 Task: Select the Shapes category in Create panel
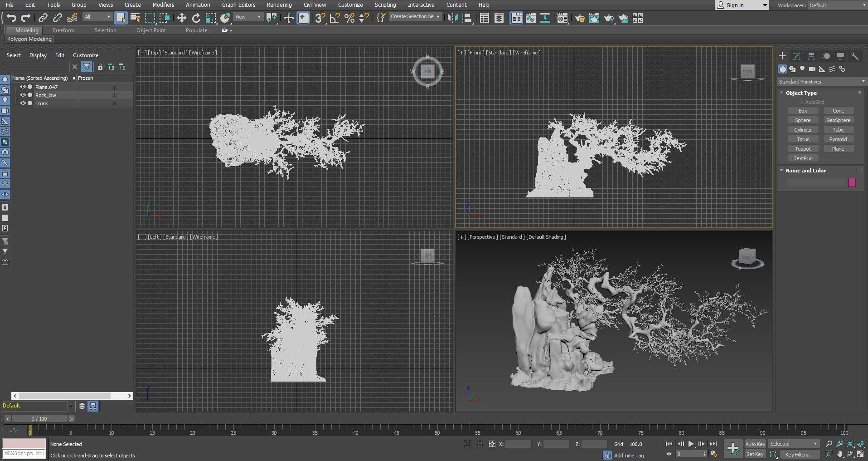pos(792,69)
